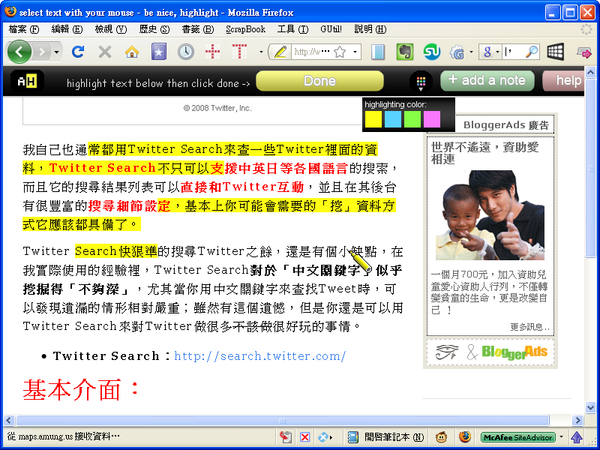The height and width of the screenshot is (450, 600).
Task: Choose the green highlighting color
Action: pyautogui.click(x=412, y=119)
